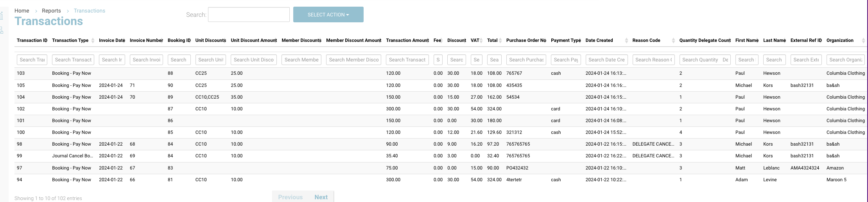Click the Previous pagination button
This screenshot has height=202, width=868.
coord(290,197)
